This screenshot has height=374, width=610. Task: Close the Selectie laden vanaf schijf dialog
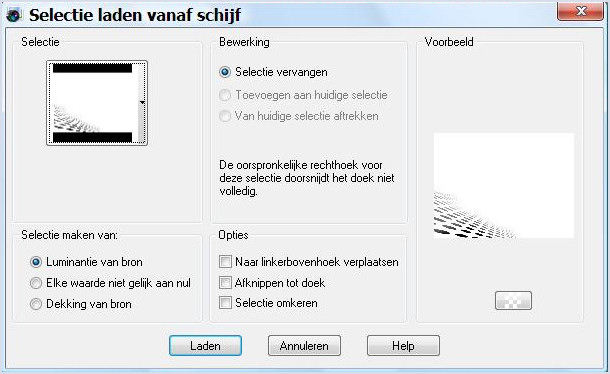point(580,11)
